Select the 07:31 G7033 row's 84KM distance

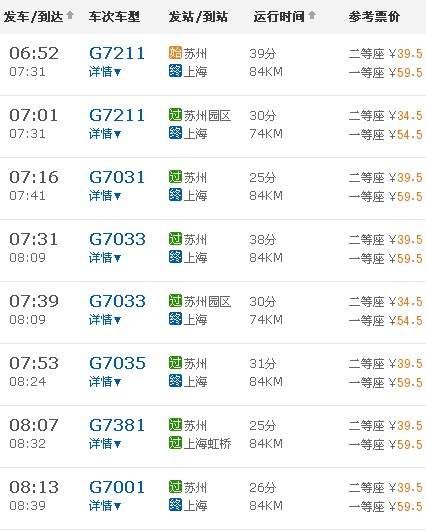266,258
